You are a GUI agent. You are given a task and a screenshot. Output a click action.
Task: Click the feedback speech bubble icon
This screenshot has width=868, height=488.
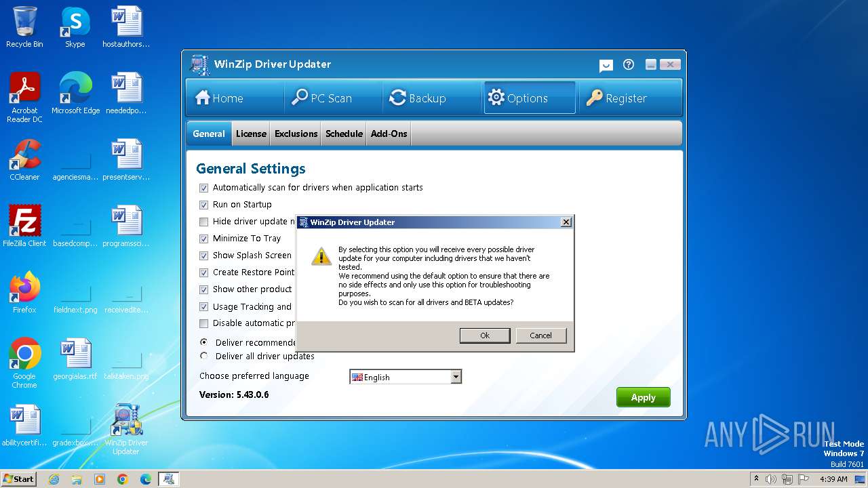click(x=606, y=65)
